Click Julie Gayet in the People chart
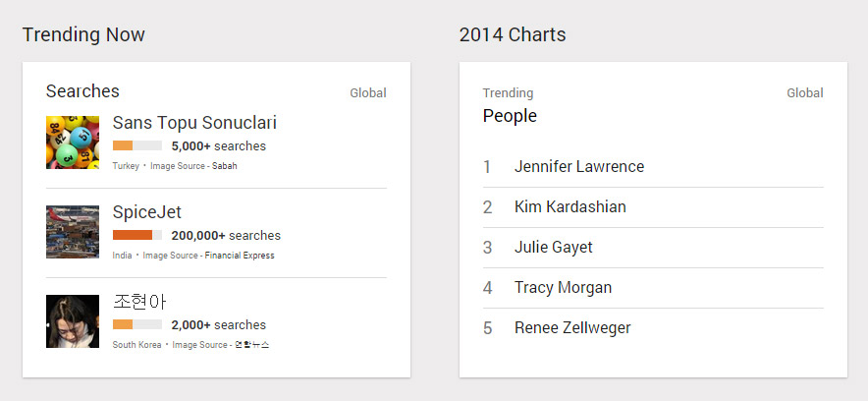The width and height of the screenshot is (868, 401). [x=554, y=248]
